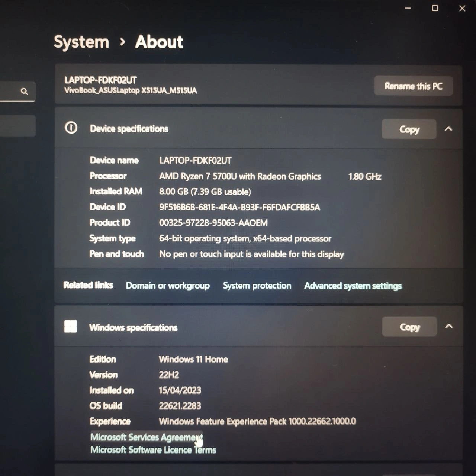Click the Edition label
476x476 pixels.
[103, 359]
